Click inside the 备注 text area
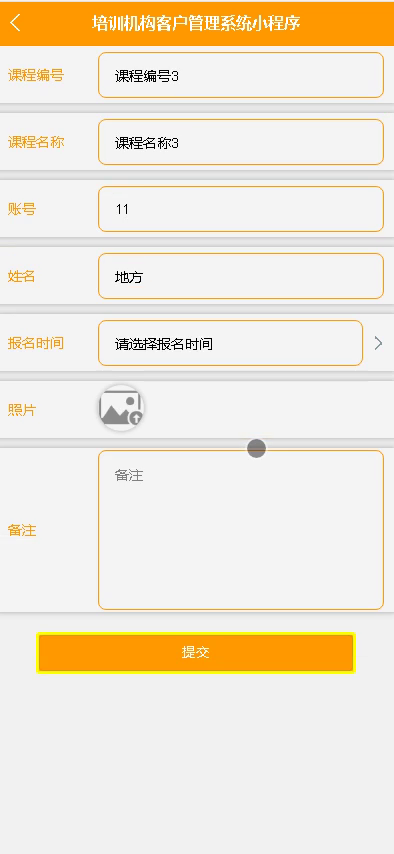This screenshot has height=854, width=394. [x=241, y=530]
